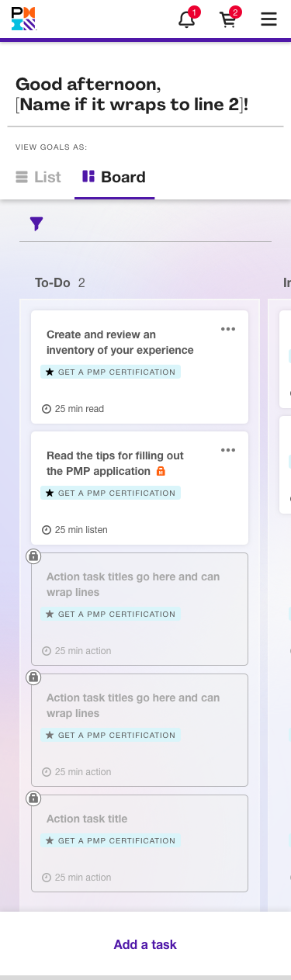
Task: Open the purple filter icon
Action: click(x=36, y=223)
